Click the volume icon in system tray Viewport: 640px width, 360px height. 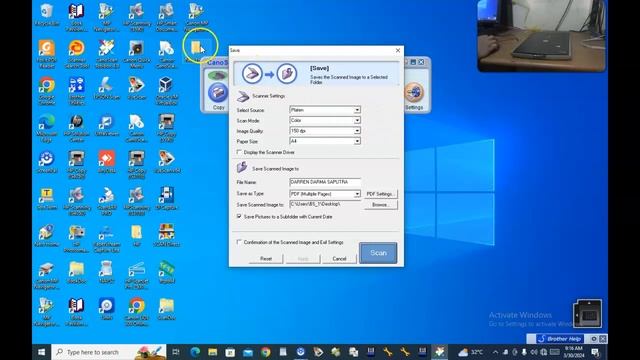pyautogui.click(x=534, y=352)
